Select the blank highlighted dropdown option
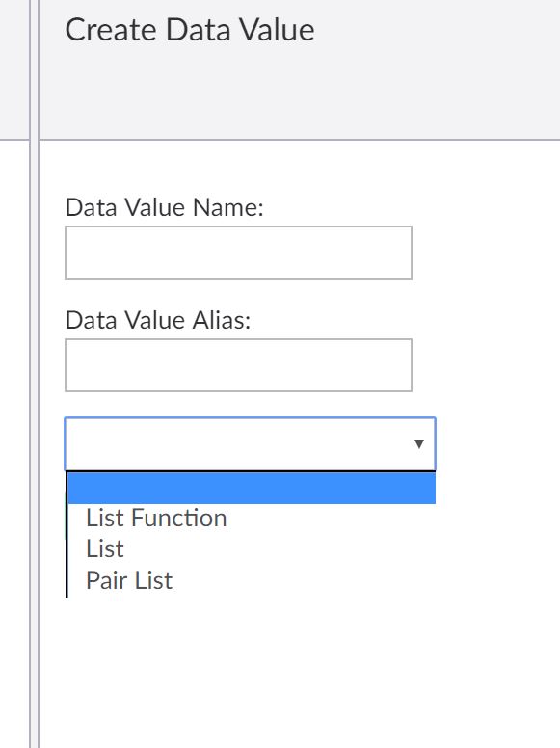The width and height of the screenshot is (560, 748). tap(252, 488)
